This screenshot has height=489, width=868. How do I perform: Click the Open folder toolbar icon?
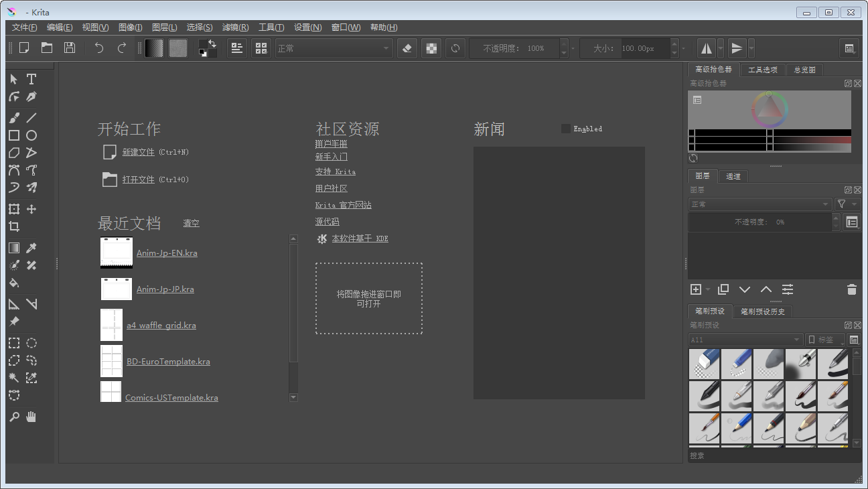(x=47, y=48)
